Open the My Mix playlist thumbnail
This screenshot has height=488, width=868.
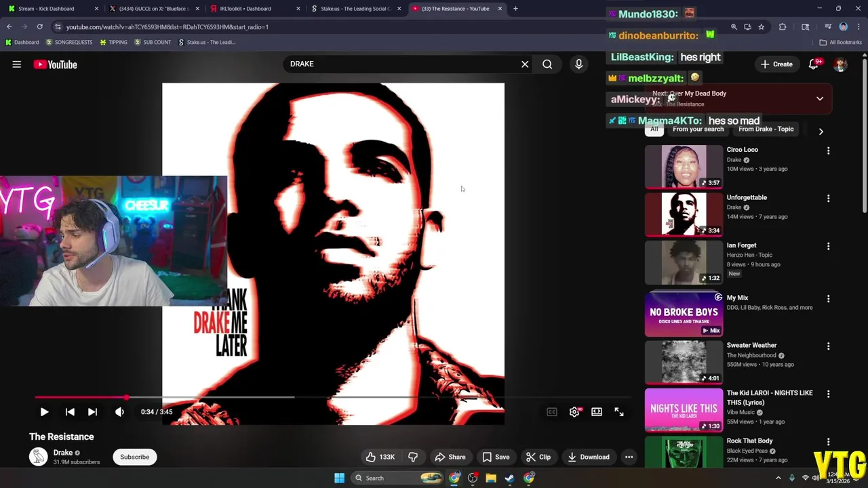684,314
